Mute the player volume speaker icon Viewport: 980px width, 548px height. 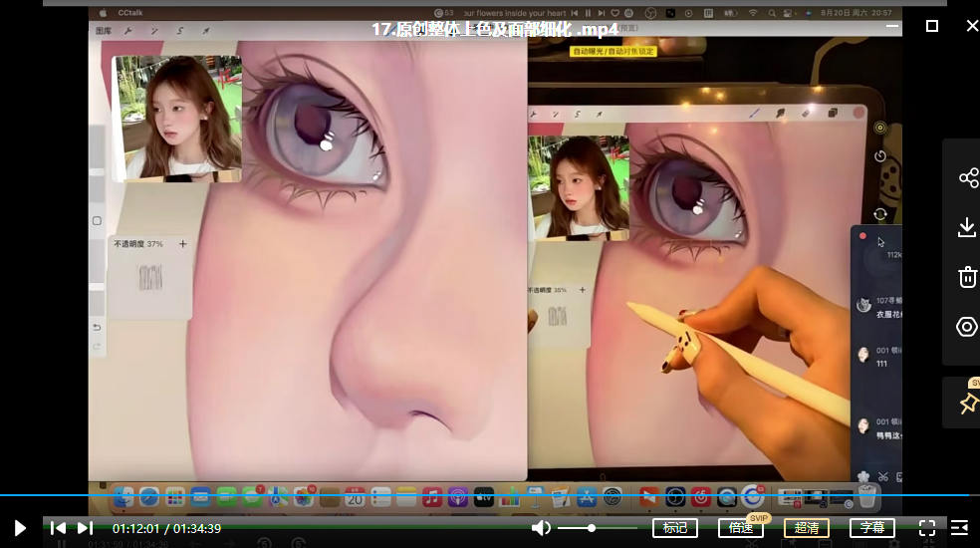pyautogui.click(x=541, y=528)
